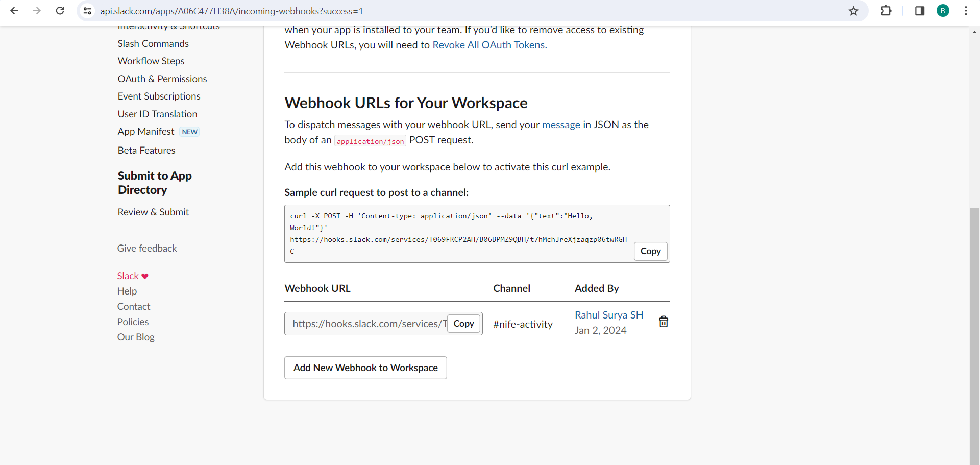Select OAuth & Permissions in the sidebar
The height and width of the screenshot is (465, 980).
[162, 79]
